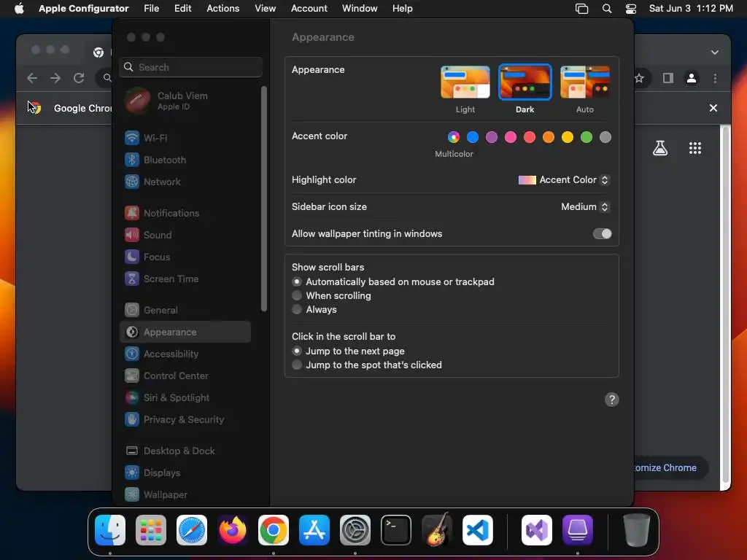The height and width of the screenshot is (560, 747).
Task: Open Highlight color Accent Color dropdown
Action: pyautogui.click(x=564, y=180)
